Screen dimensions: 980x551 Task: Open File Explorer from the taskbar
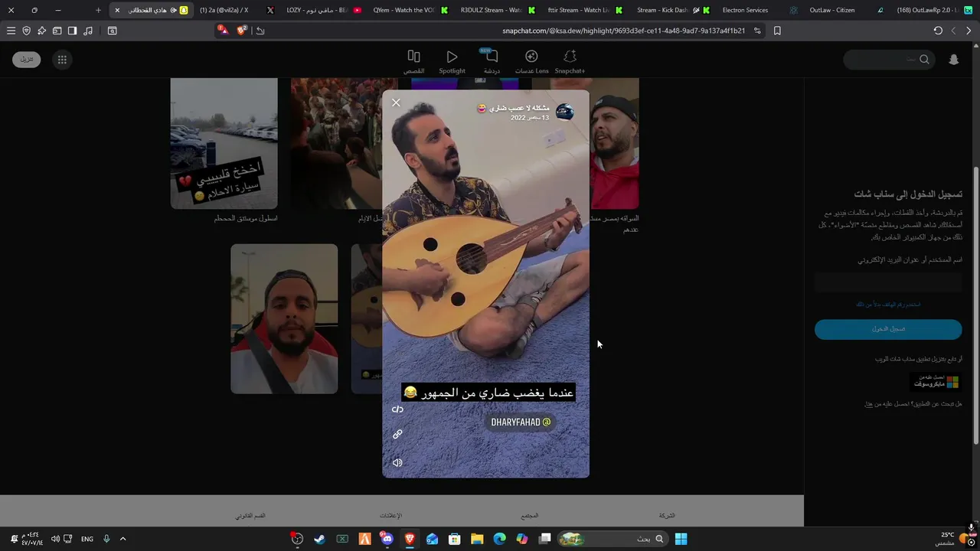tap(477, 539)
